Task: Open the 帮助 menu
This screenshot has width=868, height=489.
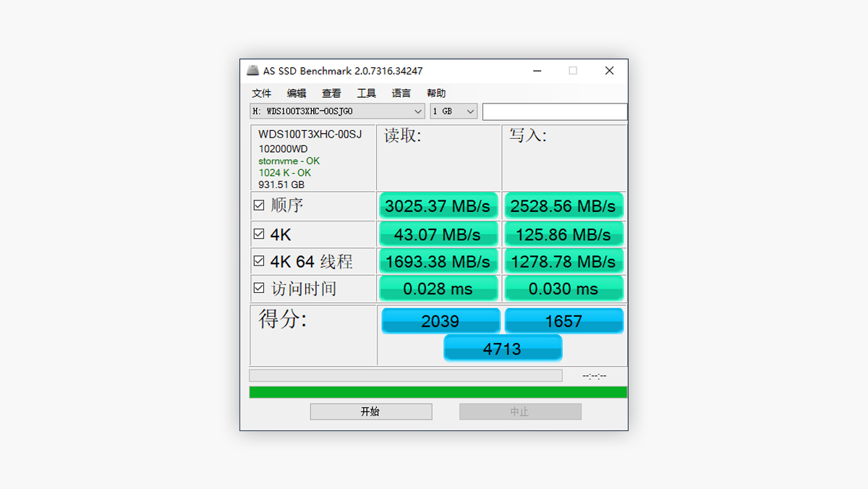Action: click(436, 93)
